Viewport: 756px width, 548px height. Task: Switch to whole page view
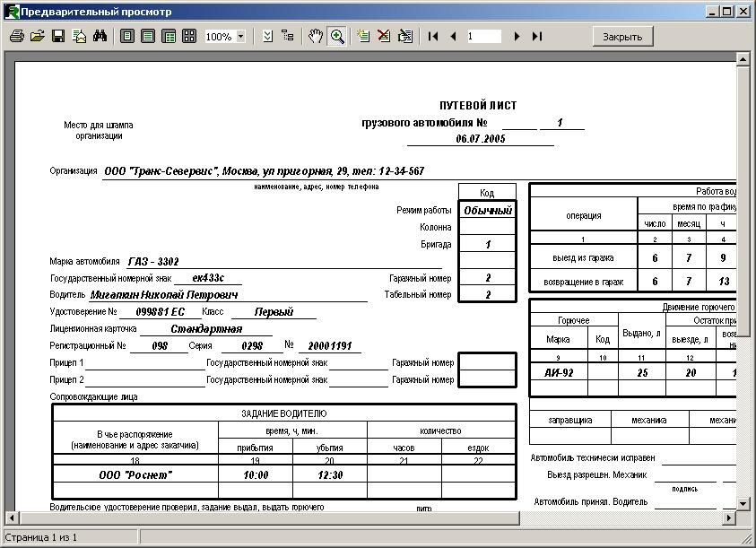127,36
